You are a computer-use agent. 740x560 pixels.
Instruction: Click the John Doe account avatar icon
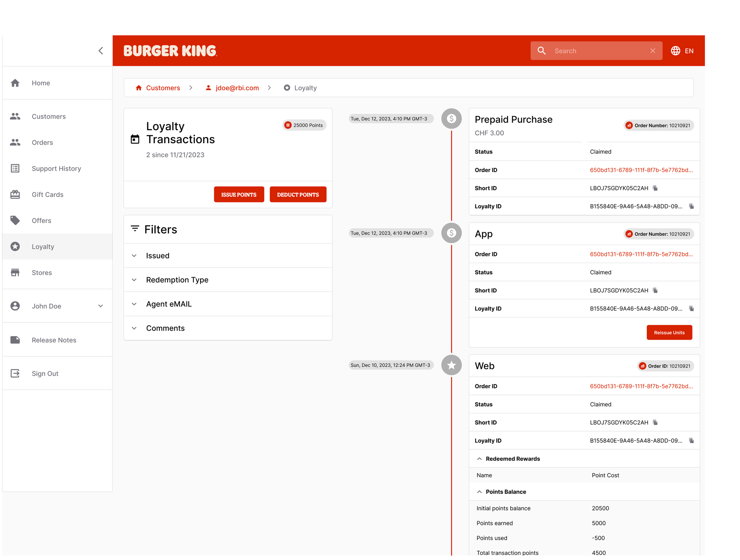coord(15,306)
